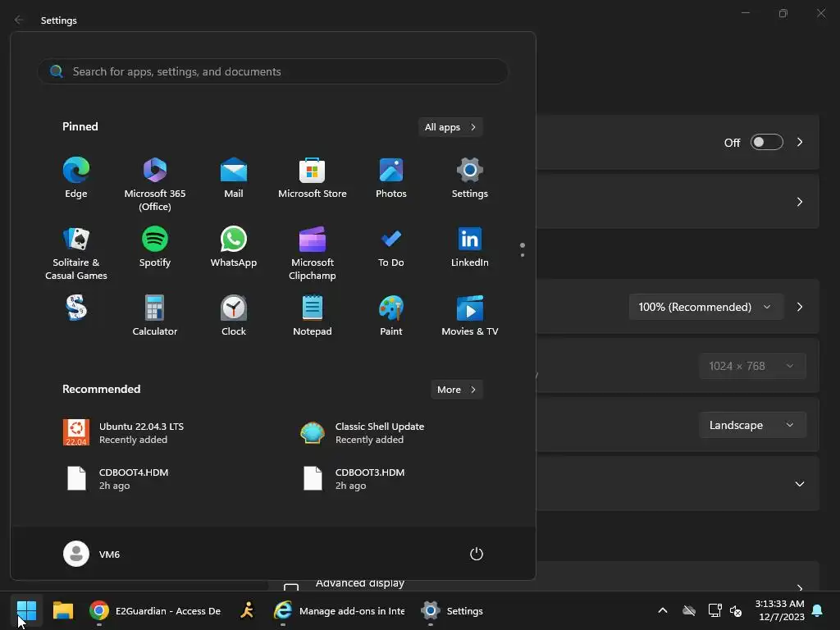Open the 100% (Recommended) scale dropdown
The height and width of the screenshot is (630, 840).
(x=705, y=307)
